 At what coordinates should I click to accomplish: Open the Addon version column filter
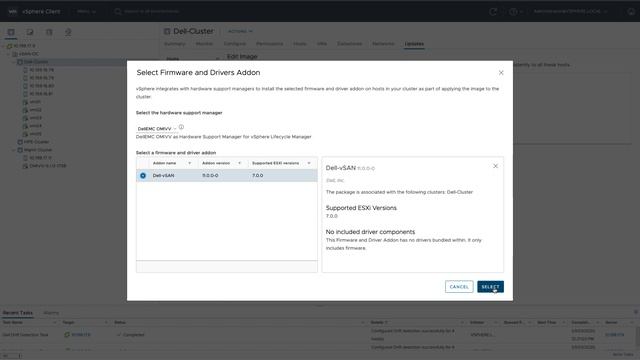[x=240, y=163]
